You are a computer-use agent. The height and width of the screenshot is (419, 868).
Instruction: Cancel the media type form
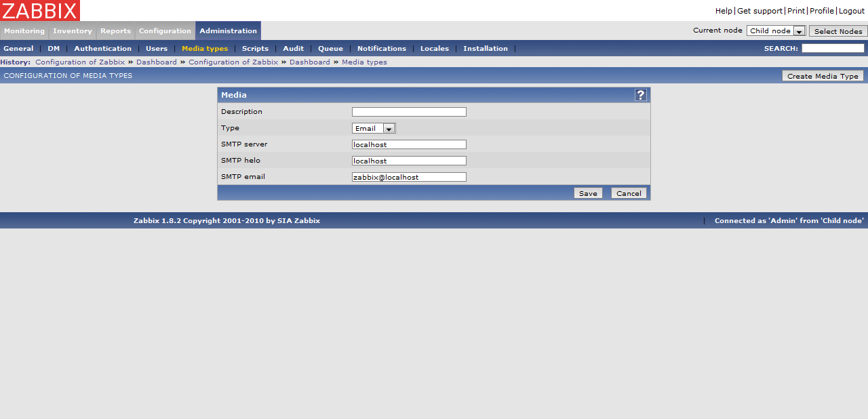coord(628,193)
